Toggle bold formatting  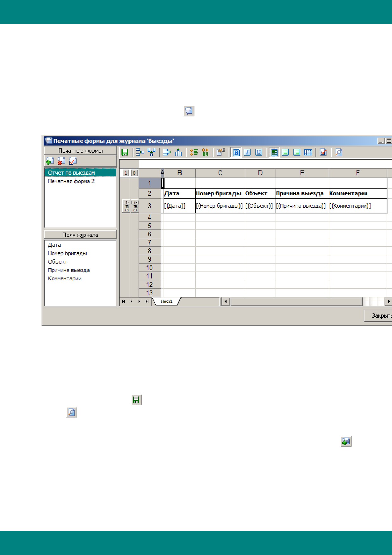(236, 153)
